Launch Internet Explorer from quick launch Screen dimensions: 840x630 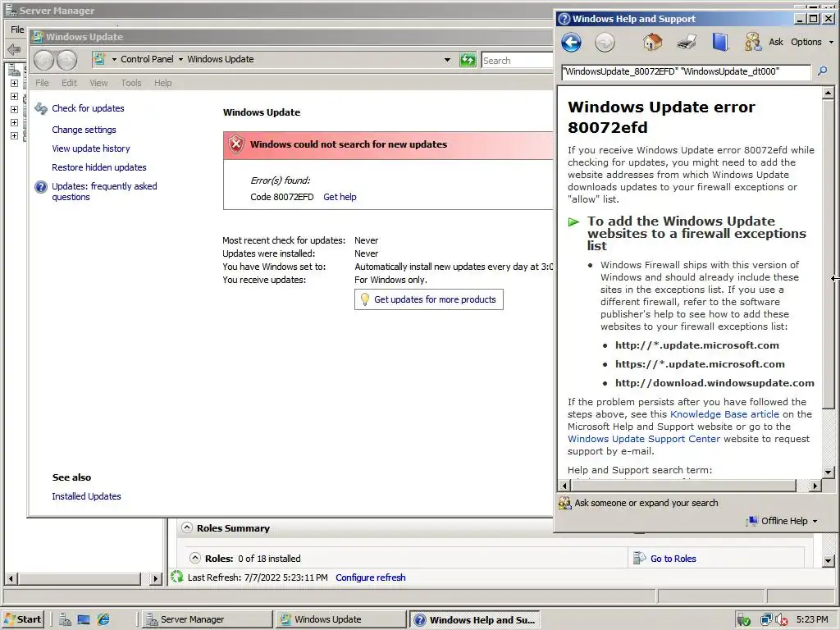click(103, 619)
